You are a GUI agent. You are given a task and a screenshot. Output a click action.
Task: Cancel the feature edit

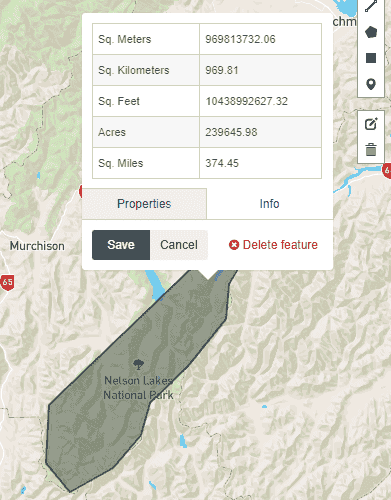(x=179, y=245)
